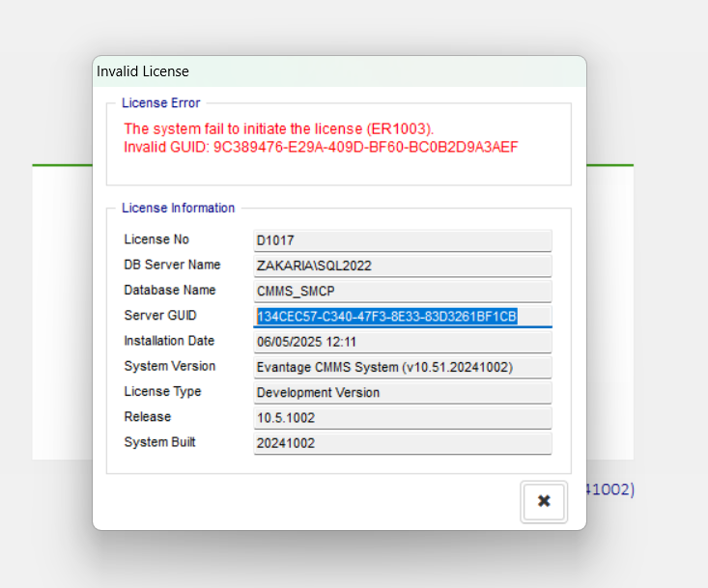Screen dimensions: 708x588
Task: Click the System Version label
Action: point(169,366)
